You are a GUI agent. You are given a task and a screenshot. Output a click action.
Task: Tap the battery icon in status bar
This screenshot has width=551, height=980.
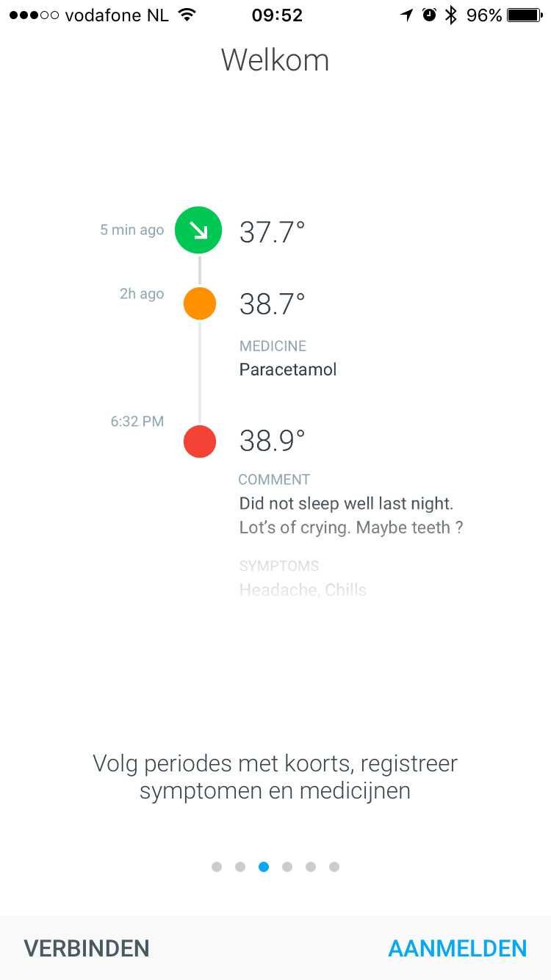tap(525, 15)
